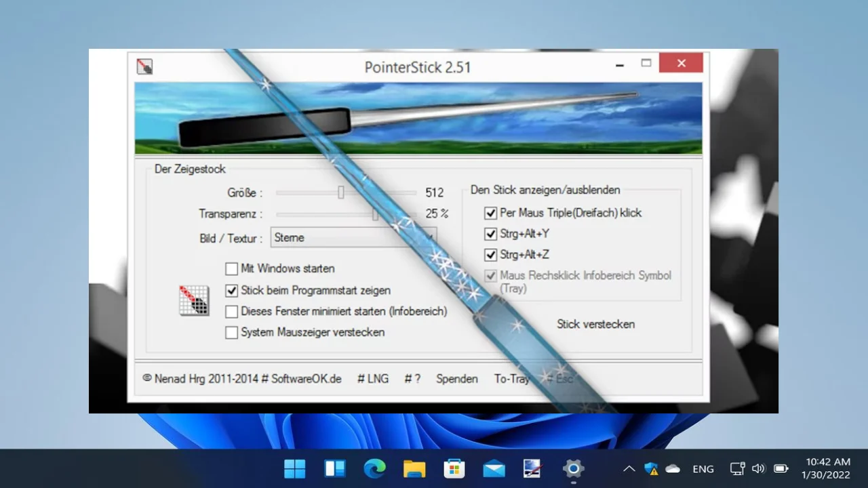Viewport: 868px width, 488px height.
Task: Click the volume speaker tray icon
Action: coord(759,468)
